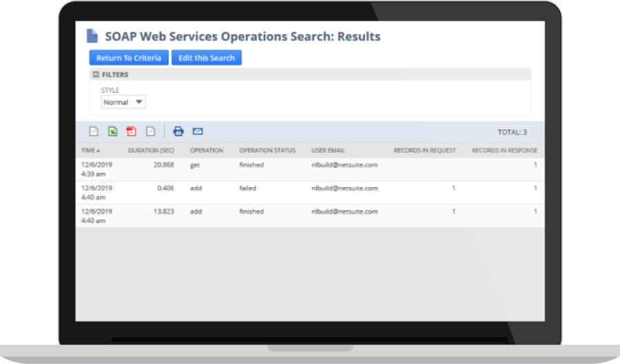
Task: Click 'add' in the 13.823 duration row
Action: 196,211
